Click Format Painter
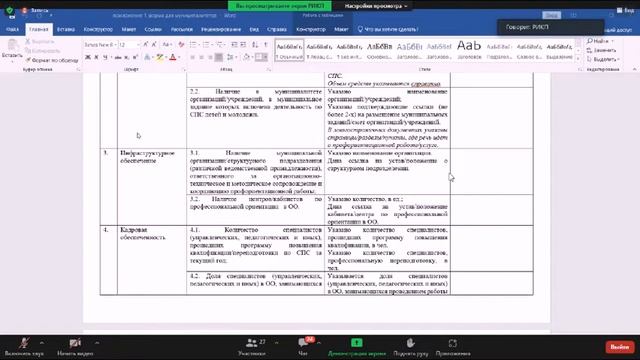 (52, 60)
